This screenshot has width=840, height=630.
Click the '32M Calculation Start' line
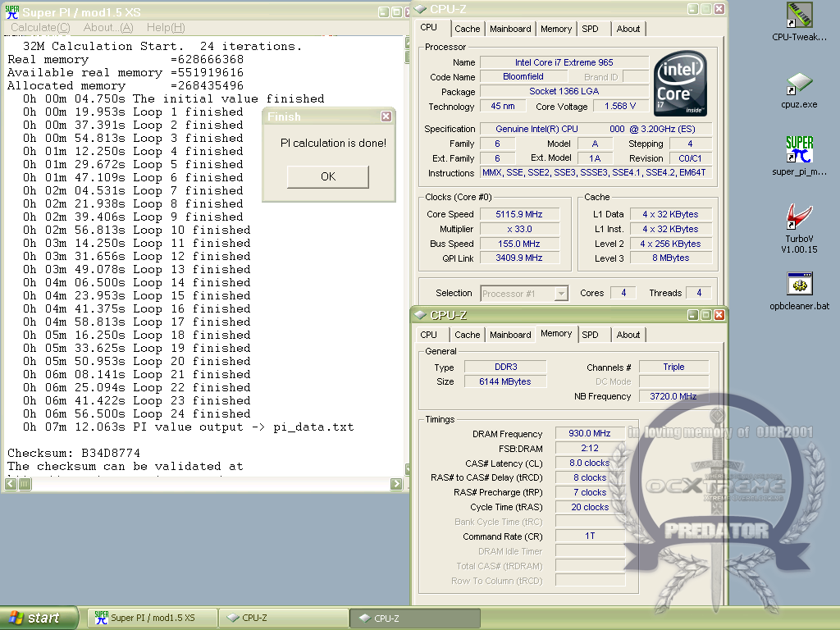(162, 47)
